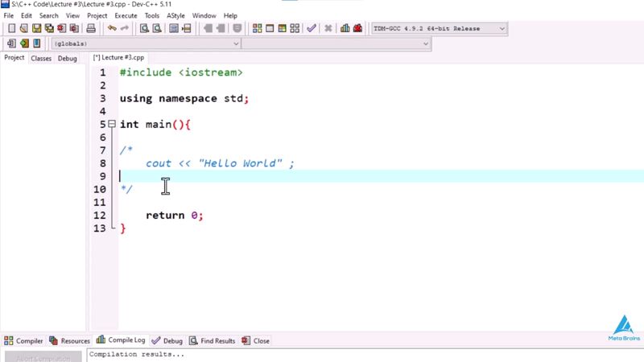644x362 pixels.
Task: Click the Find magnifier icon
Action: 144,28
